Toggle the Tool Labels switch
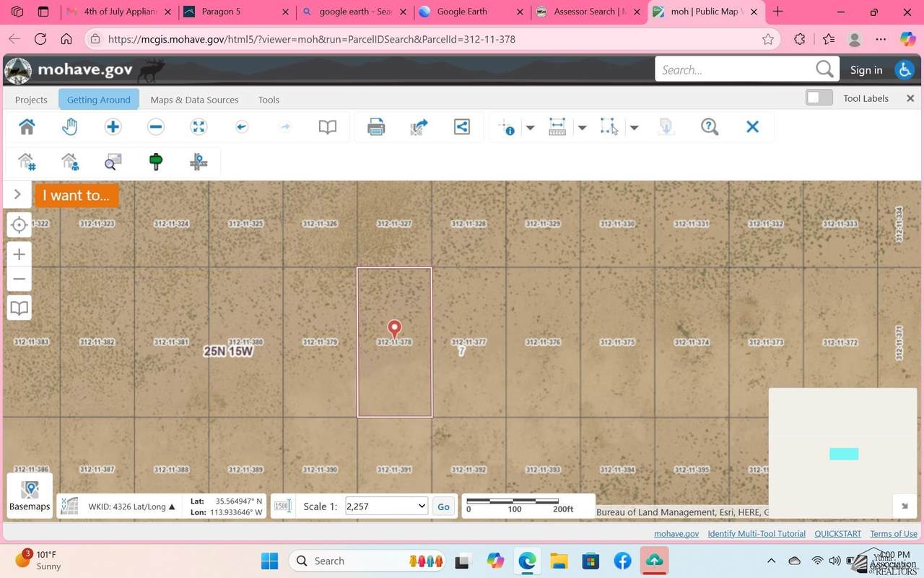924x578 pixels. tap(819, 98)
